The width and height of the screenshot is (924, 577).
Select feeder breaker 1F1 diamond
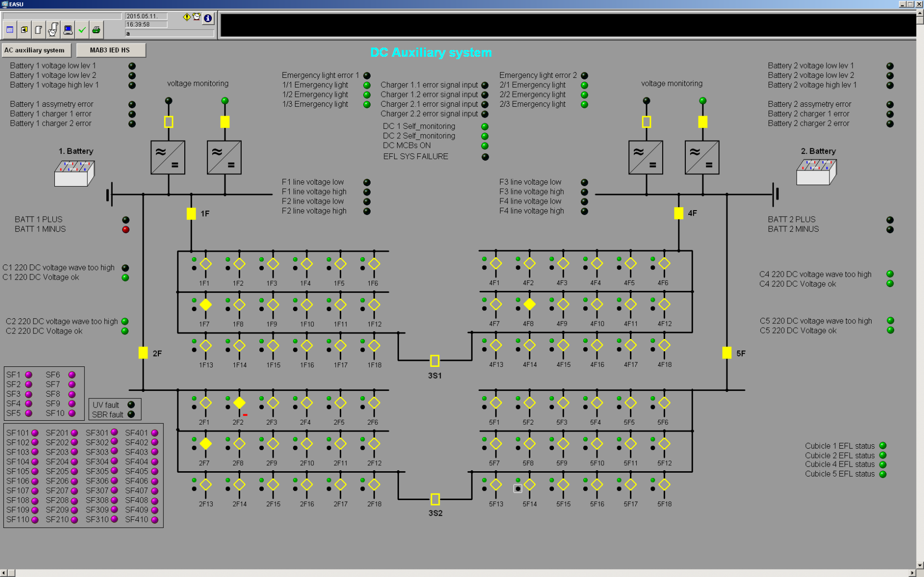[x=206, y=264]
